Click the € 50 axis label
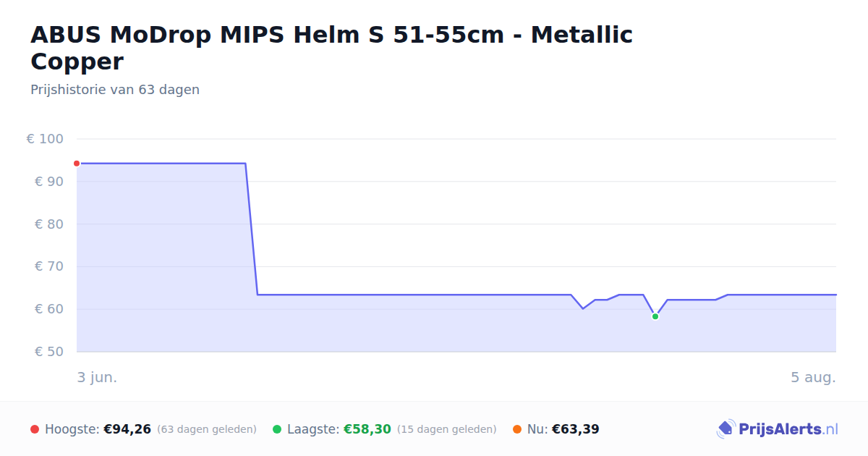This screenshot has height=456, width=868. pyautogui.click(x=49, y=352)
